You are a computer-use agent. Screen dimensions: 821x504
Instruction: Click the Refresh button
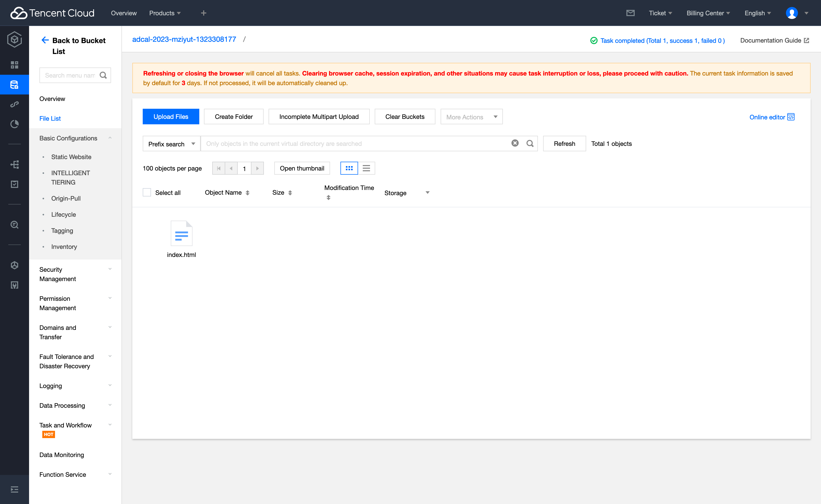[x=564, y=144]
